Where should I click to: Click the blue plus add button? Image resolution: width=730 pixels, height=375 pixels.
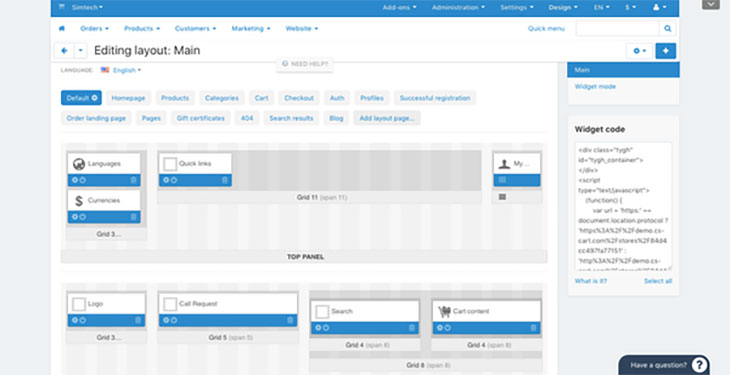[x=666, y=51]
